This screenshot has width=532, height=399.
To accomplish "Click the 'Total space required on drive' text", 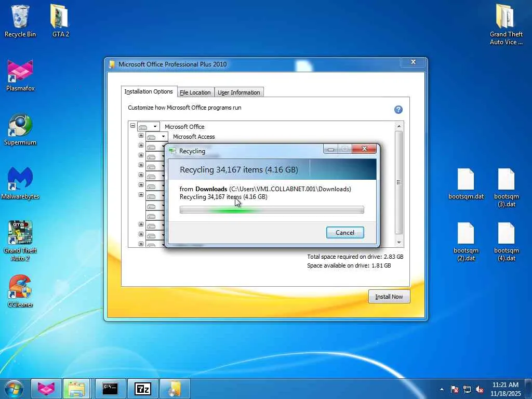I will pos(355,257).
